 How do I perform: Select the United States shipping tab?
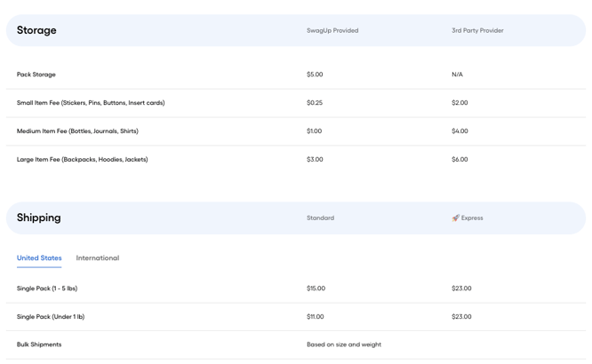(39, 258)
